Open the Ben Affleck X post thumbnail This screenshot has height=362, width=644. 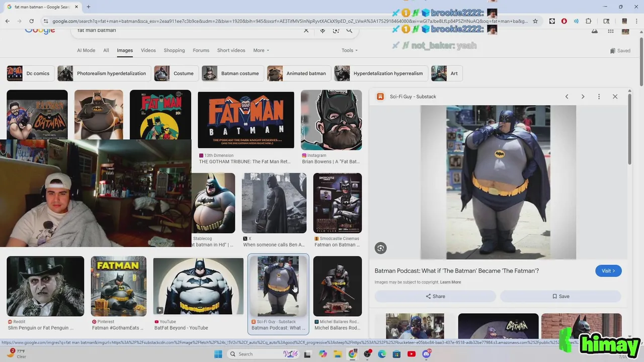pyautogui.click(x=274, y=203)
